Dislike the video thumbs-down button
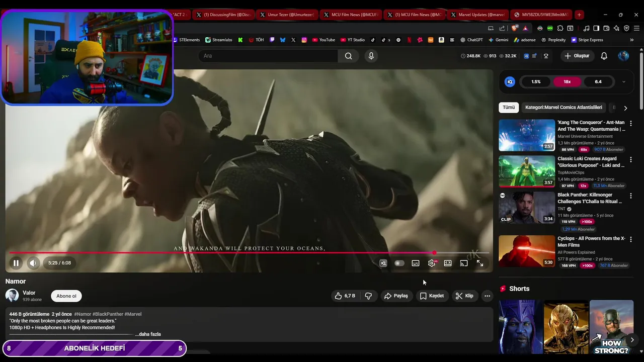Image resolution: width=644 pixels, height=362 pixels. click(368, 296)
